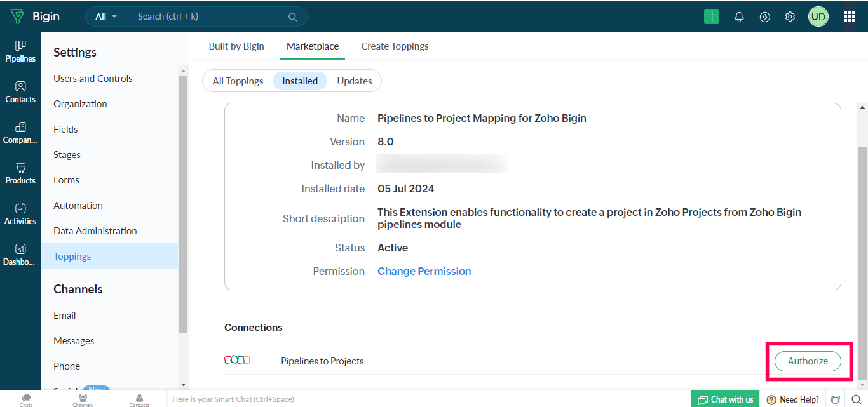Open Chats in the bottom bar
Image resolution: width=868 pixels, height=407 pixels.
26,399
